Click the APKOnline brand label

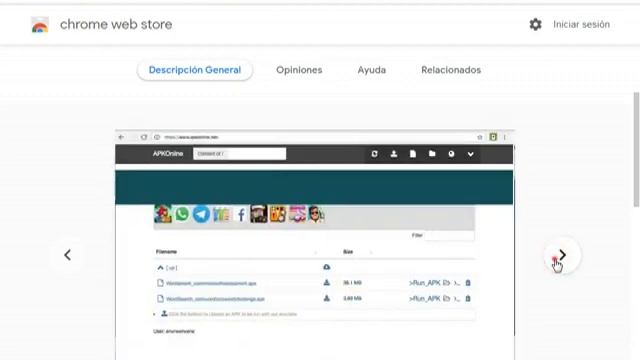(168, 154)
